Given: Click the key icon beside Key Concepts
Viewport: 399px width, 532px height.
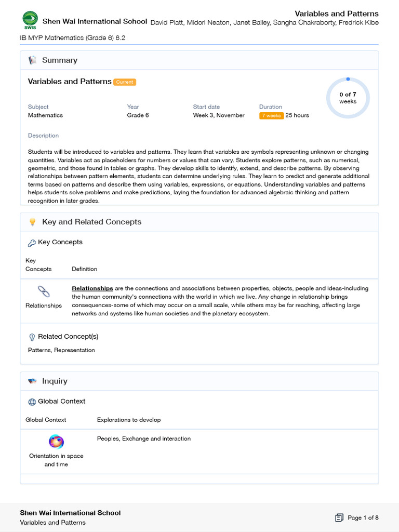Looking at the screenshot, I should coord(32,243).
